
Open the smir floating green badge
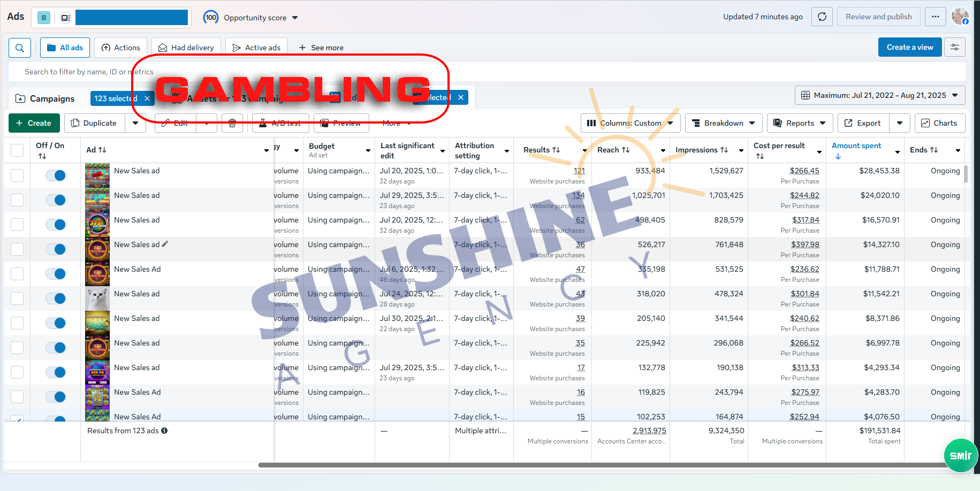pyautogui.click(x=961, y=455)
